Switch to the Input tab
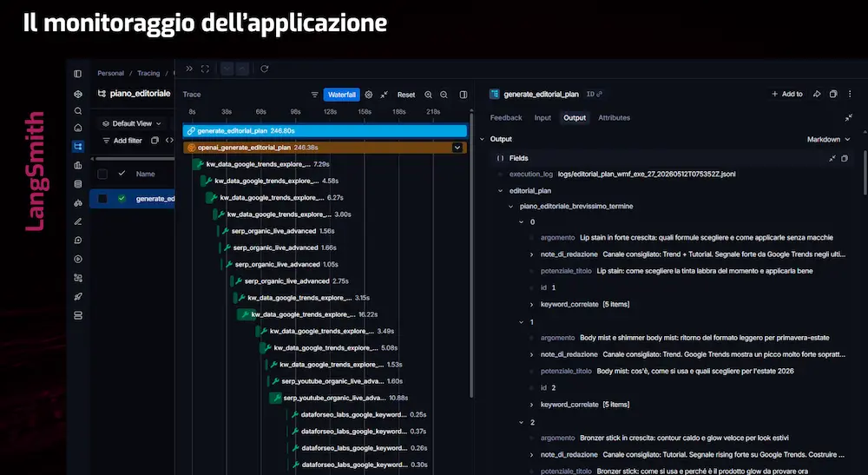 coord(542,118)
